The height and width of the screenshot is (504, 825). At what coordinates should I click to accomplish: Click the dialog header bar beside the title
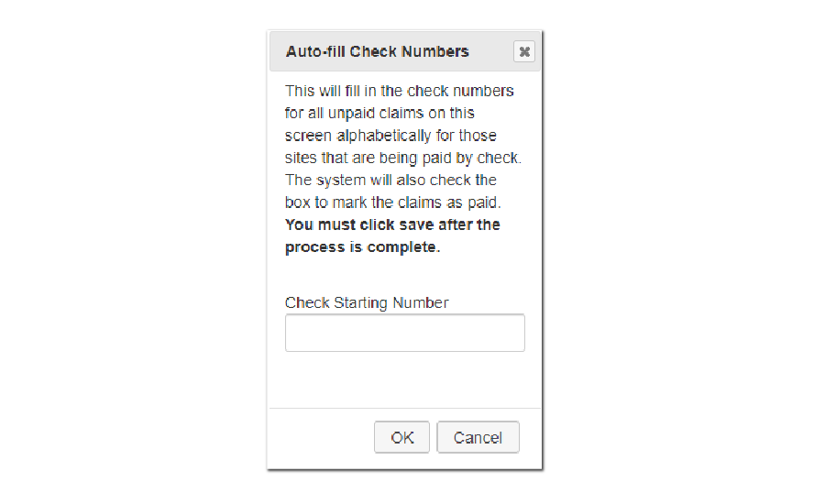click(490, 52)
